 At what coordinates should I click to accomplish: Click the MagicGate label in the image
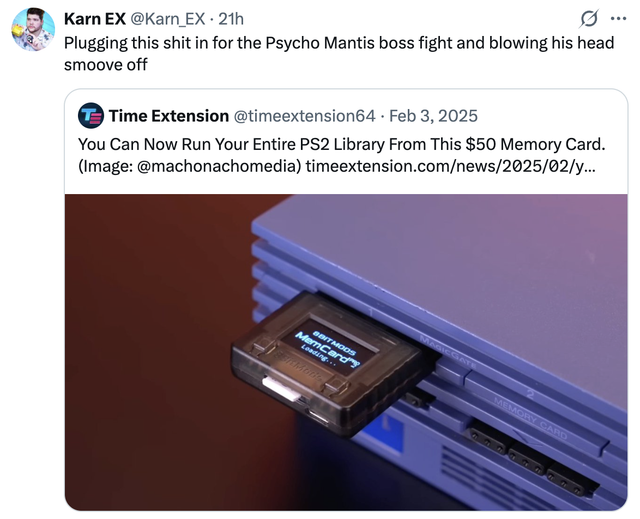coord(451,351)
